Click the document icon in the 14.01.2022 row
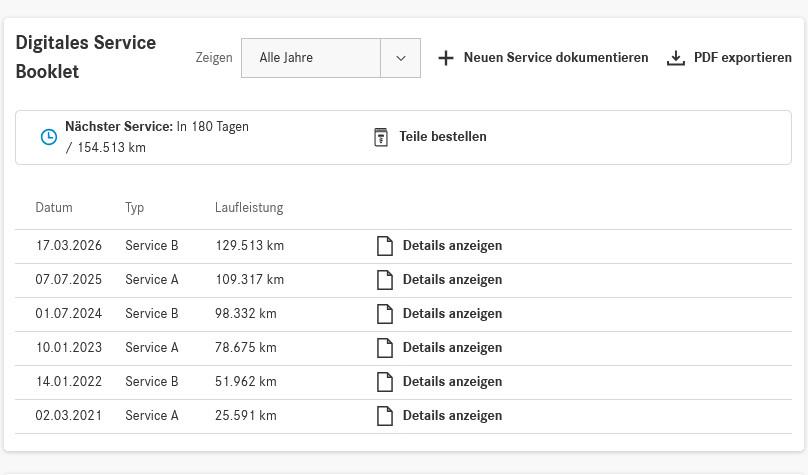The height and width of the screenshot is (475, 808). click(385, 382)
